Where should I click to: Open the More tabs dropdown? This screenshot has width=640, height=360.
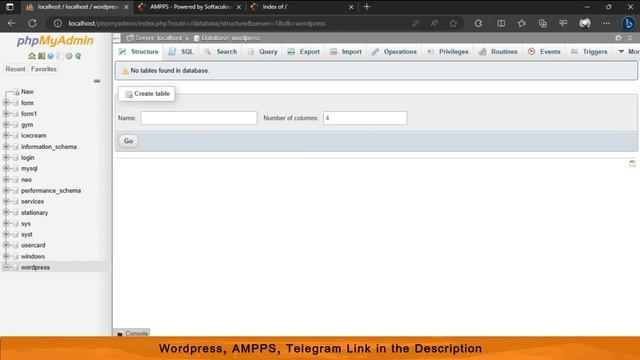pos(628,52)
